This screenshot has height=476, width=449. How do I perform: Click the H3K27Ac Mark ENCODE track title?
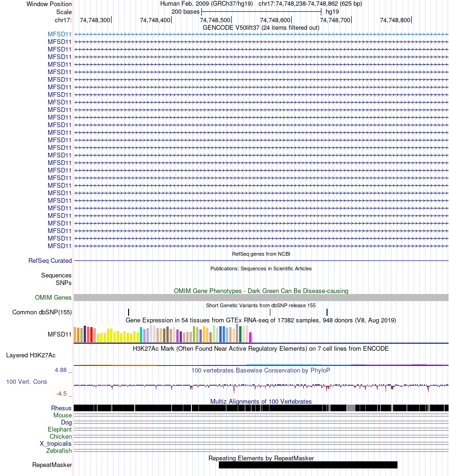pos(261,348)
